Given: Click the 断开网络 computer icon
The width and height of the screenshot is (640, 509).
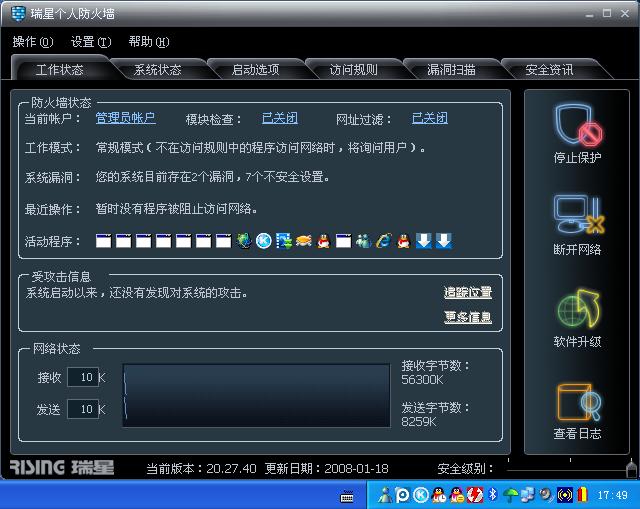Looking at the screenshot, I should coord(578,214).
